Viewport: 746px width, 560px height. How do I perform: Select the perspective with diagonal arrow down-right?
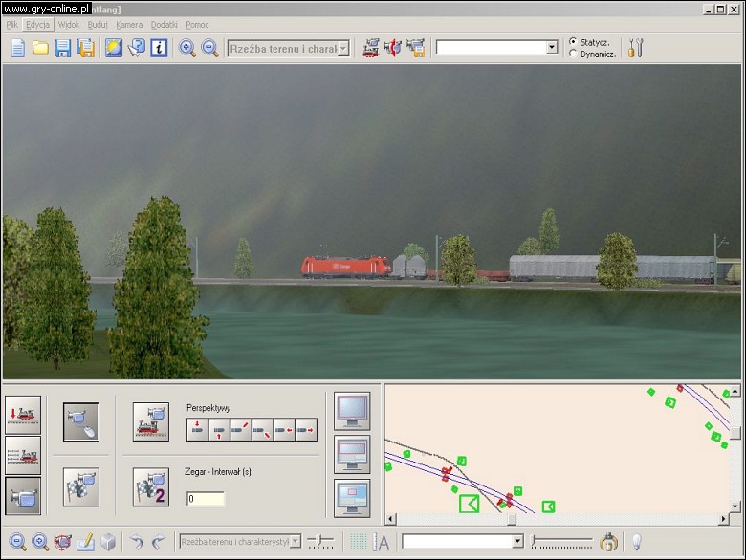point(263,430)
